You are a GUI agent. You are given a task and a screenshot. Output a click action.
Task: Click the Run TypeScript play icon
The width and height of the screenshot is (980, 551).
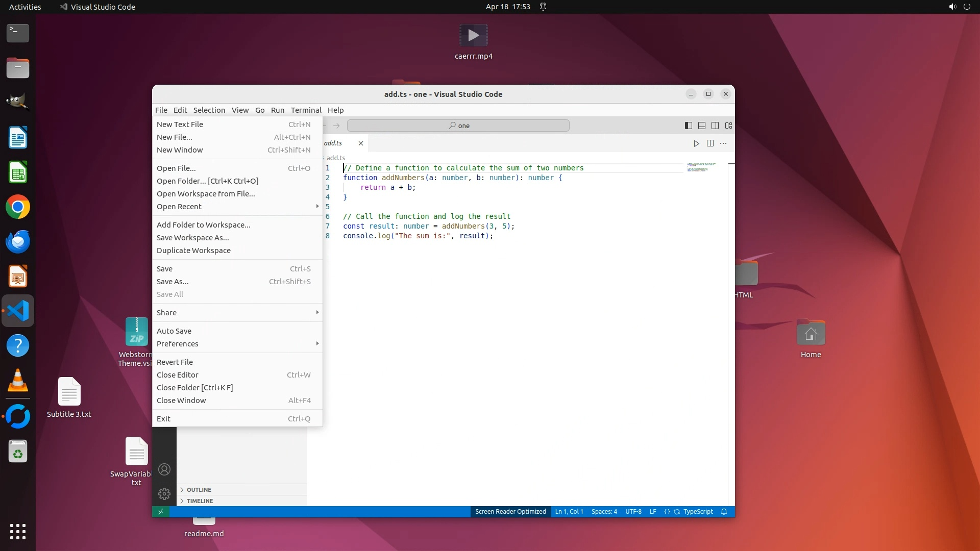(696, 143)
